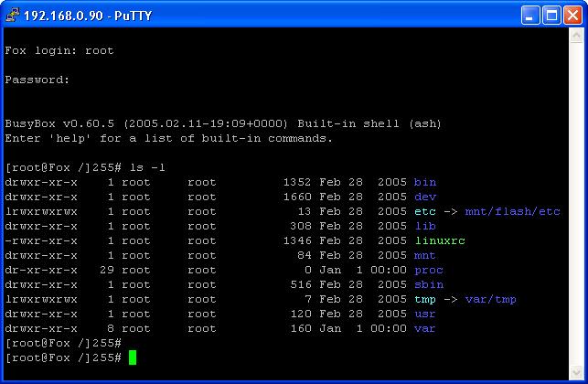
Task: Maximize the PuTTY window
Action: pyautogui.click(x=552, y=15)
